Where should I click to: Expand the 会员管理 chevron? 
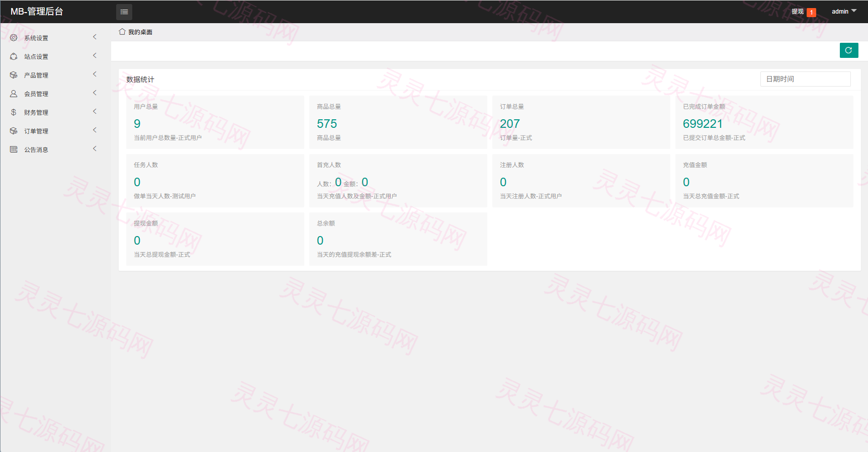pos(95,93)
